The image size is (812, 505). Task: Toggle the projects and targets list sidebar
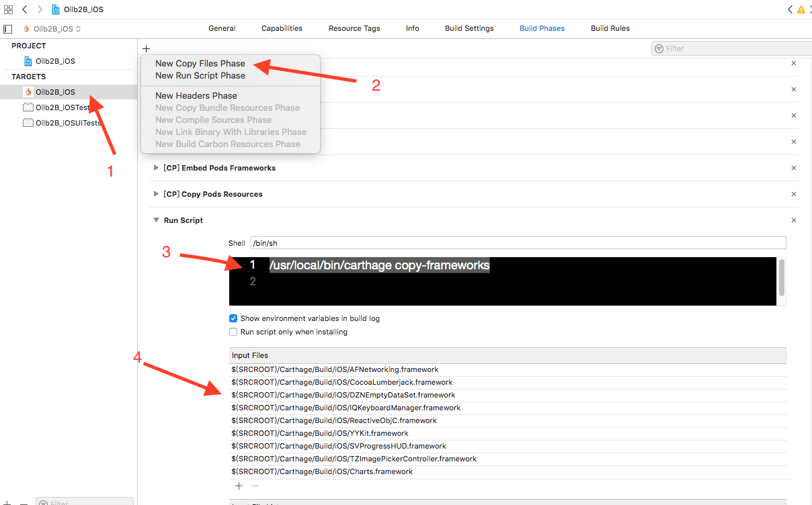tap(8, 29)
